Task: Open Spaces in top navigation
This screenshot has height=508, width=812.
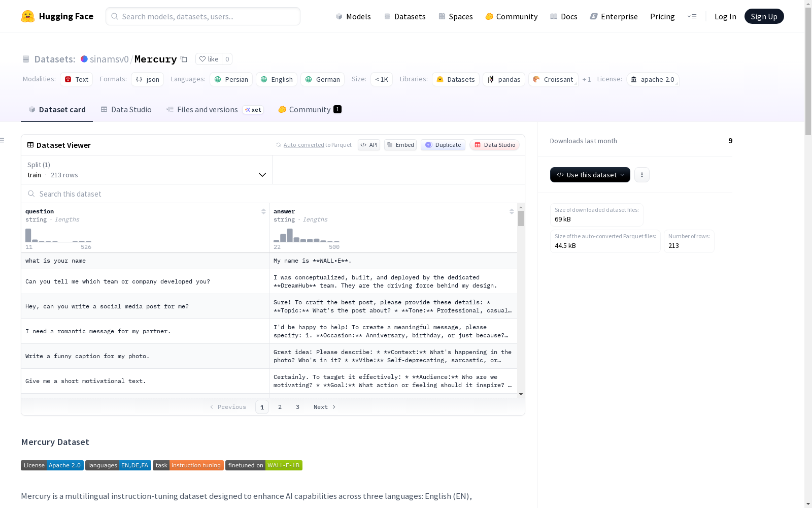Action: (x=456, y=16)
